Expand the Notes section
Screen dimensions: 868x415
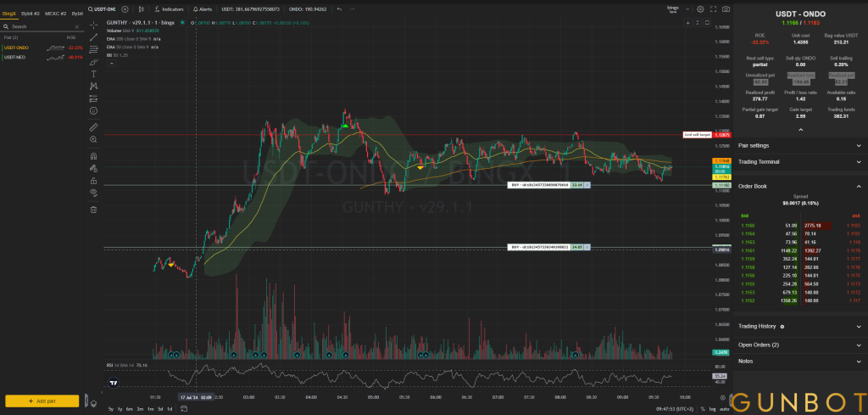(800, 361)
